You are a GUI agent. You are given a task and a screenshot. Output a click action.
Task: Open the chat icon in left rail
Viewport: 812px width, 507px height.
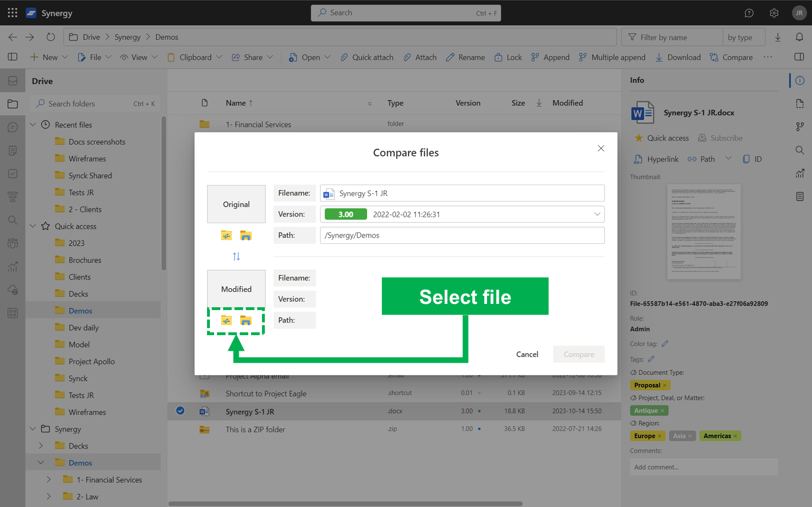click(x=13, y=127)
